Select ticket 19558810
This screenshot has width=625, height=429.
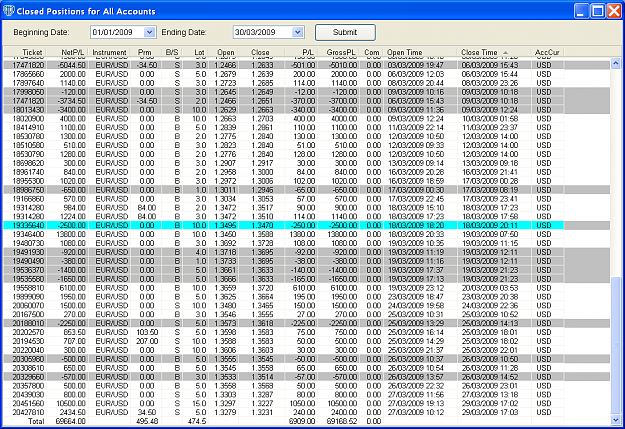[28, 288]
